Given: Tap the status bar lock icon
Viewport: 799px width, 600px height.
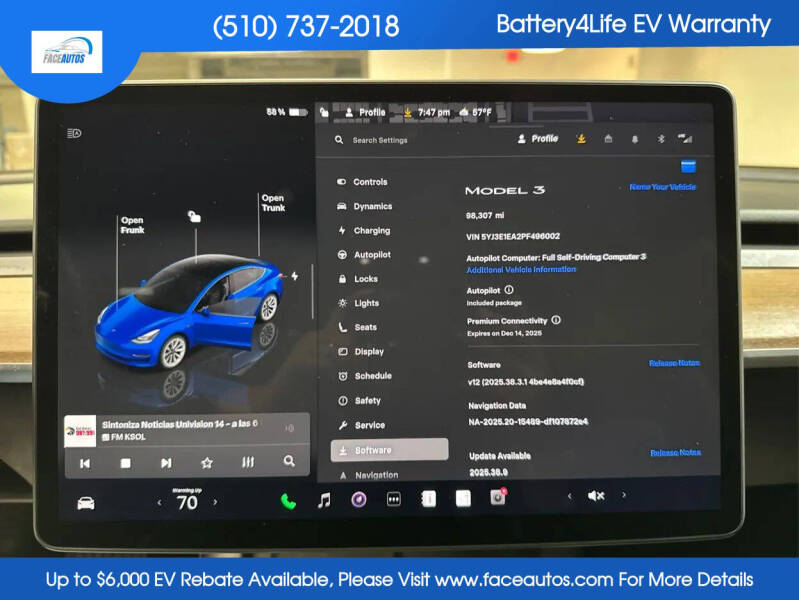Looking at the screenshot, I should [x=324, y=112].
